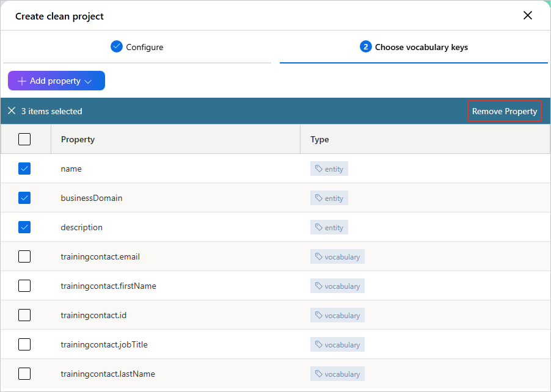Check the trainingcontact.jobTitle checkbox
Image resolution: width=551 pixels, height=392 pixels.
click(24, 344)
